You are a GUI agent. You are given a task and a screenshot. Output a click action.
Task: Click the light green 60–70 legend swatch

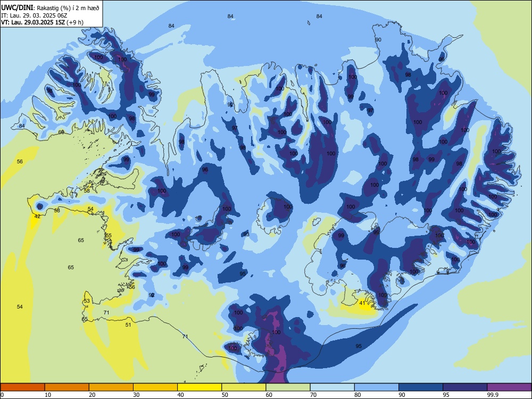(288, 387)
